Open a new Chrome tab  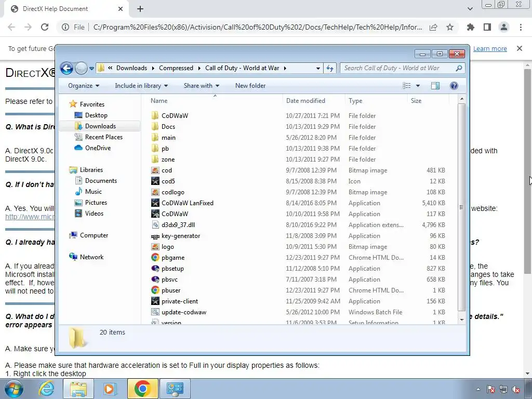[x=140, y=9]
